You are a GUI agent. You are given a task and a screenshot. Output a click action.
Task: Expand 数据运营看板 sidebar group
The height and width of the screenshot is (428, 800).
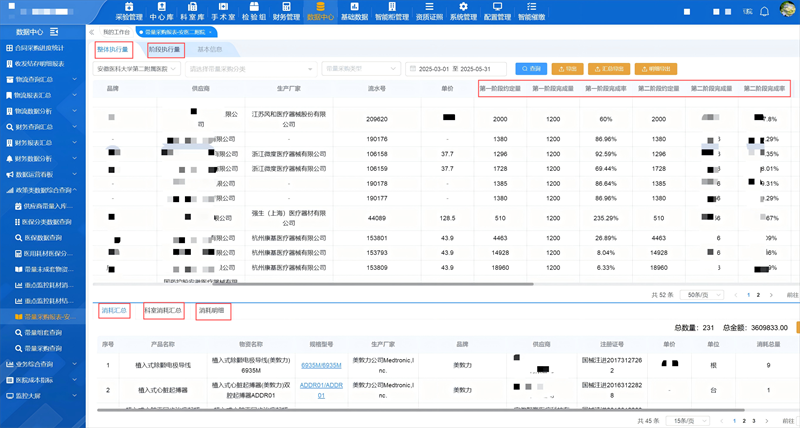[43, 174]
